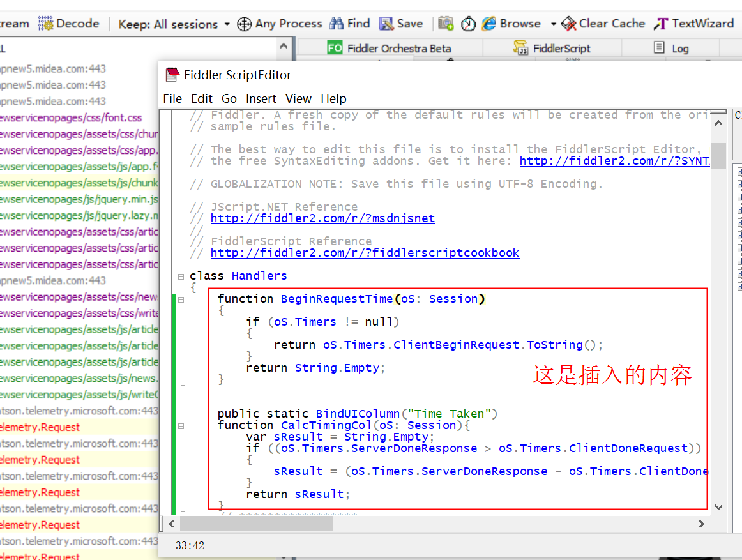
Task: Open the Help menu in ScriptEditor
Action: click(x=333, y=98)
